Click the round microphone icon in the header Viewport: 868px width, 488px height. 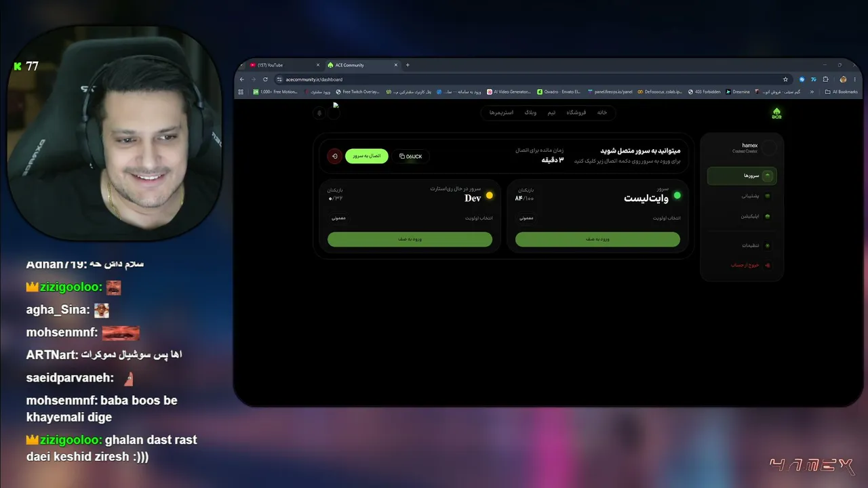pos(319,113)
